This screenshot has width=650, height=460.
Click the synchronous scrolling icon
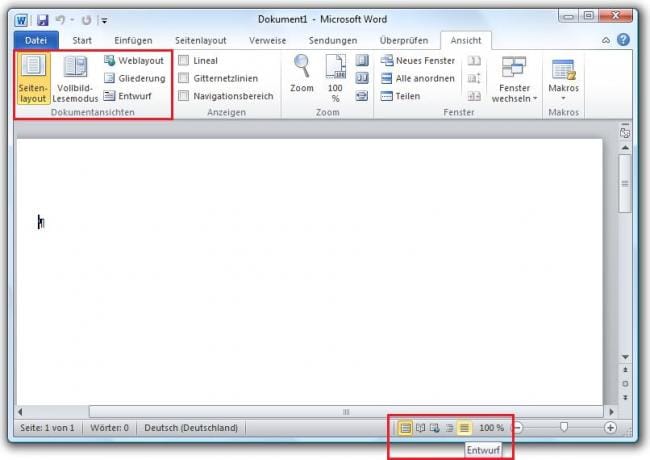[474, 78]
